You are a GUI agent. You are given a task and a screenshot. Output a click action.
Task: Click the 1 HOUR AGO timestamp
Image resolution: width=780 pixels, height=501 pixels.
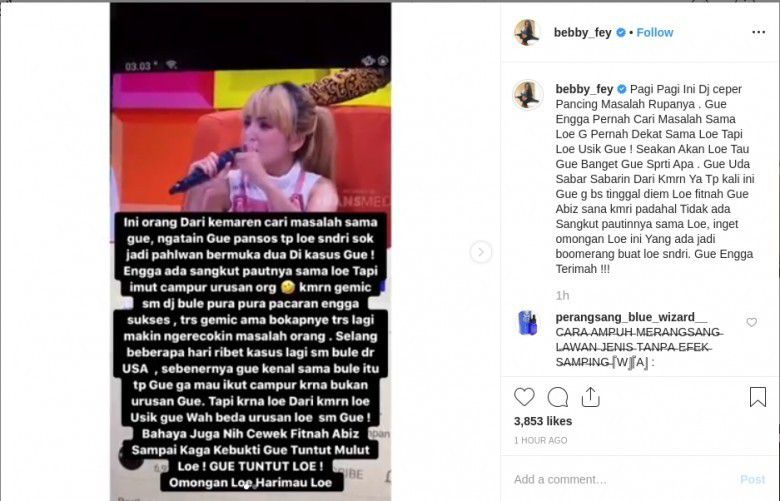click(540, 440)
